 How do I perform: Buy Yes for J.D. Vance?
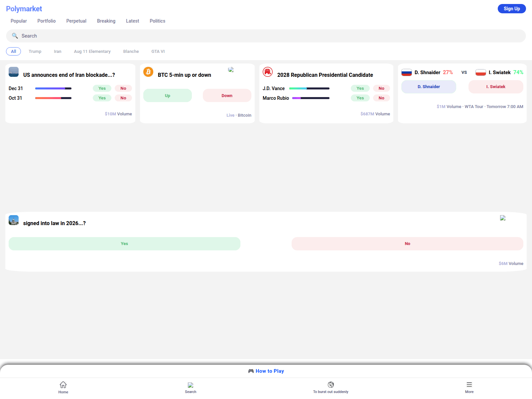click(360, 88)
